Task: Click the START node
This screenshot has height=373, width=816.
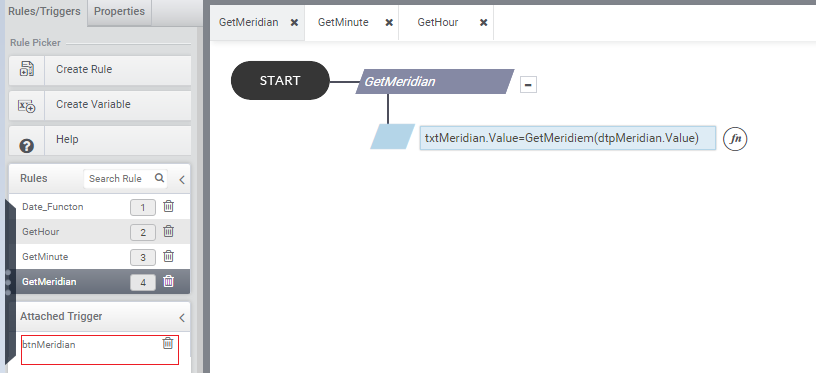Action: (x=280, y=81)
